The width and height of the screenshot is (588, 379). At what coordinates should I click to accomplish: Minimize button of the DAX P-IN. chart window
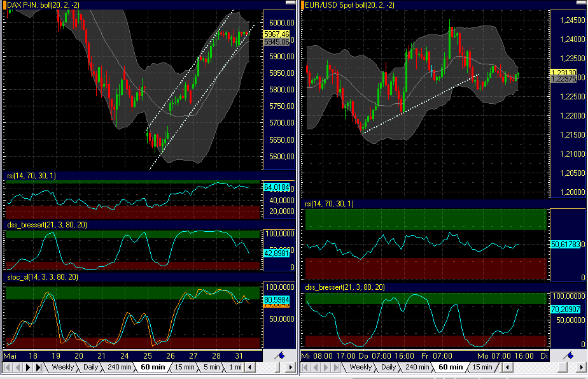[x=290, y=3]
